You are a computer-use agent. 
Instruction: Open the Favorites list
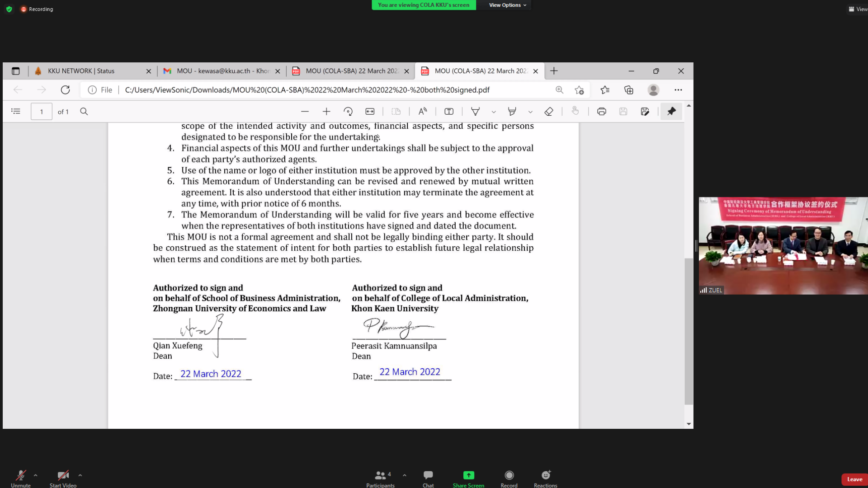(605, 90)
